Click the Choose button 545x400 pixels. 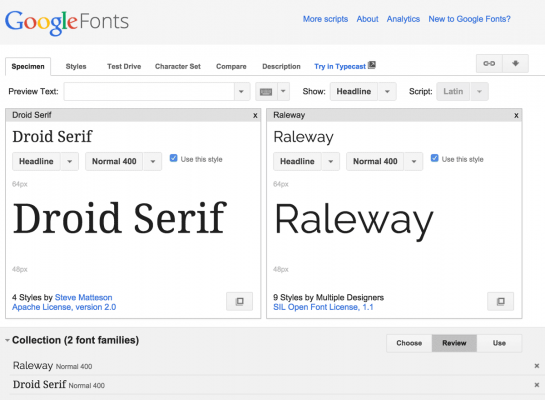[409, 343]
